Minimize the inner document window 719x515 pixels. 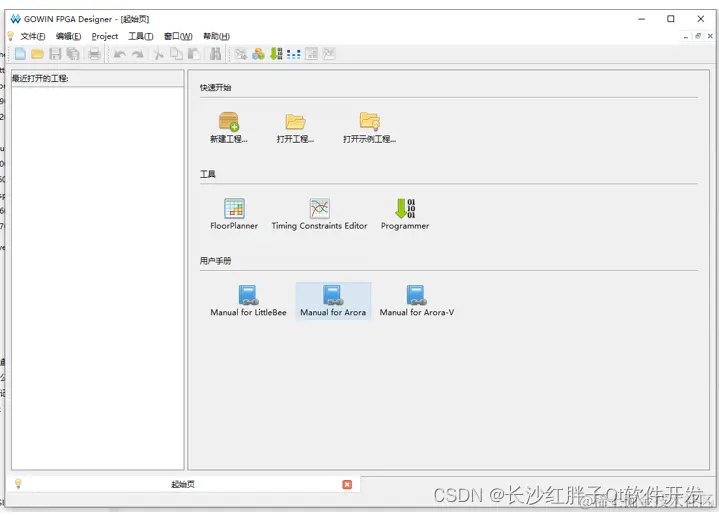686,36
